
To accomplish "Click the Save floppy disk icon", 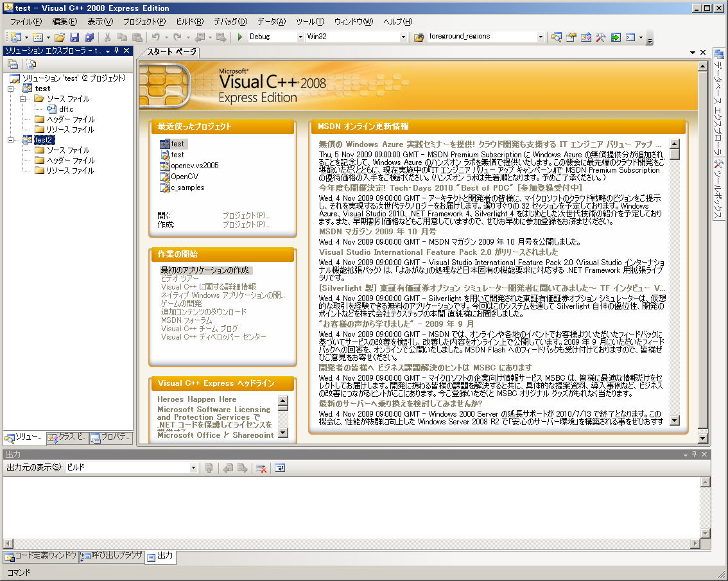I will tap(74, 37).
